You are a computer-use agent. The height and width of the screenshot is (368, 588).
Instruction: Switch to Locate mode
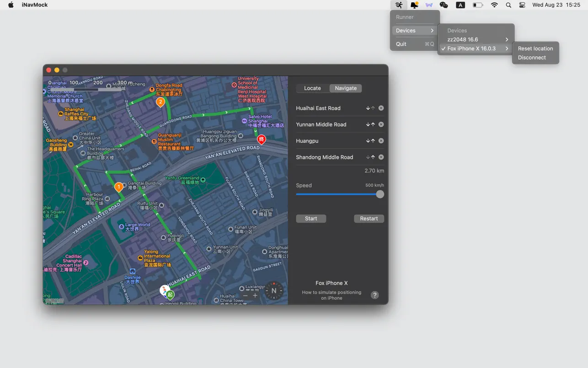coord(312,88)
